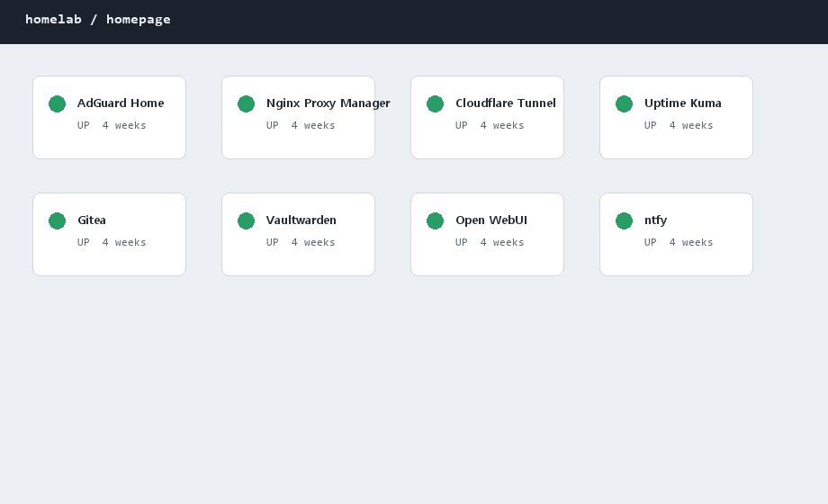Click the green status dot for Nginx Proxy Manager
Viewport: 828px width, 504px height.
tap(246, 104)
